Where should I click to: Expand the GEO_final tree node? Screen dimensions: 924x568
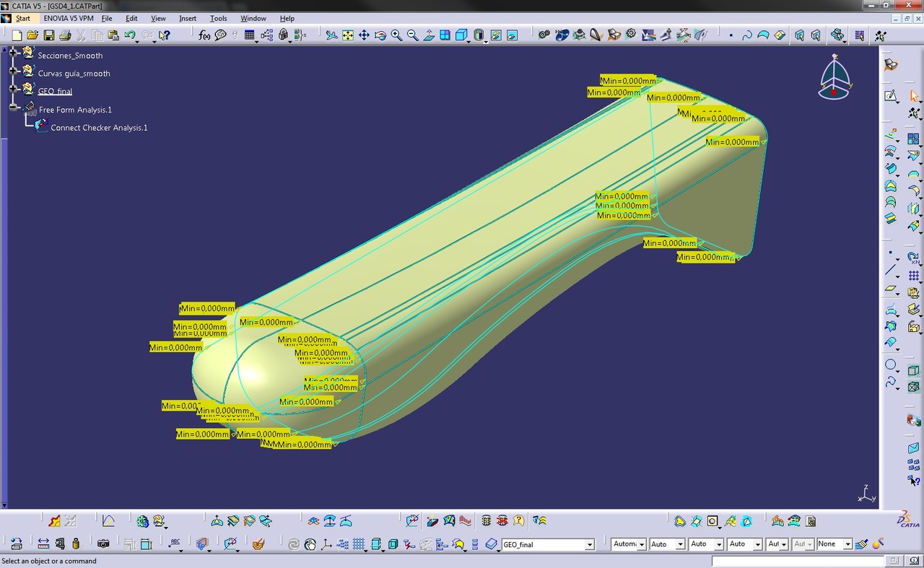(x=13, y=89)
